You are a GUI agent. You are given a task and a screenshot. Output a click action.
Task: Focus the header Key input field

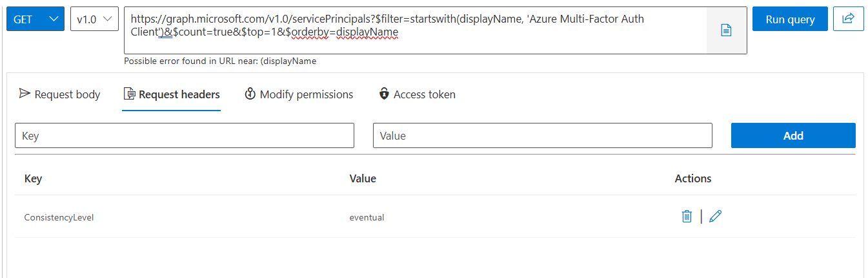[x=185, y=136]
